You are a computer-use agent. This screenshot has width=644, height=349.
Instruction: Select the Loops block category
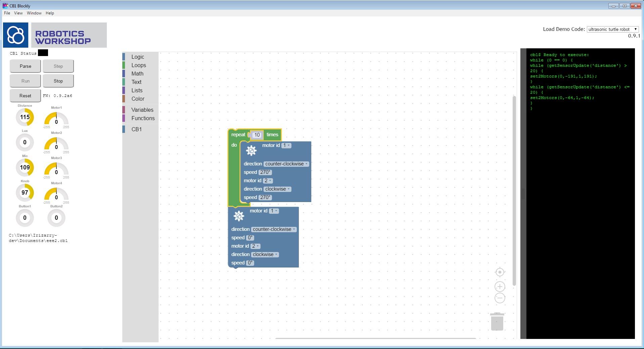point(138,65)
